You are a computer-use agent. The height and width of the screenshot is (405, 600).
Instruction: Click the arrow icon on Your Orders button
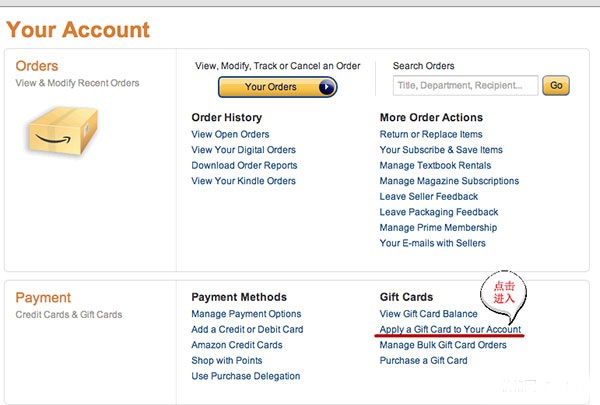[326, 87]
